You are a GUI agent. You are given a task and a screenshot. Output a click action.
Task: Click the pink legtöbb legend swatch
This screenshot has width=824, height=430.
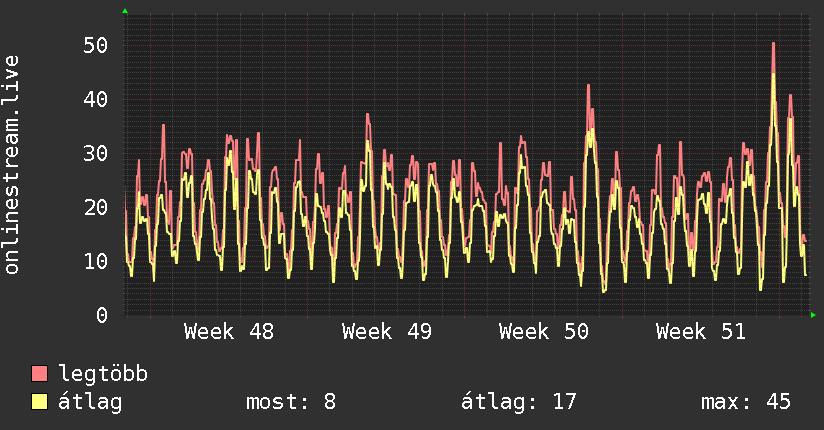[x=39, y=374]
